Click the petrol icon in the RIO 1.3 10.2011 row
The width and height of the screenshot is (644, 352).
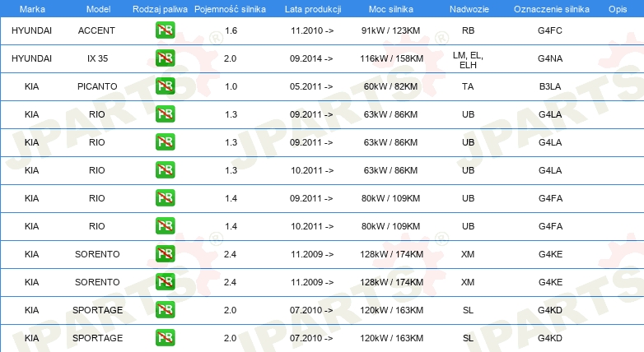(165, 170)
